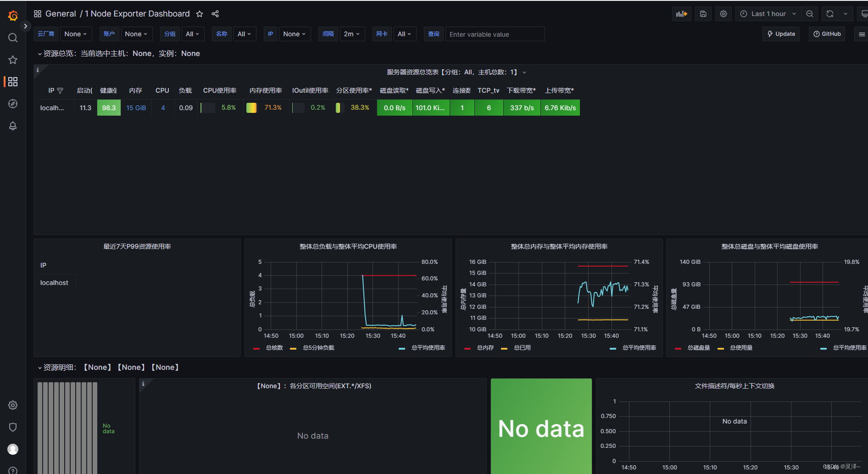Open 最近7天P99资源使用率 panel title
868x474 pixels.
(x=137, y=246)
